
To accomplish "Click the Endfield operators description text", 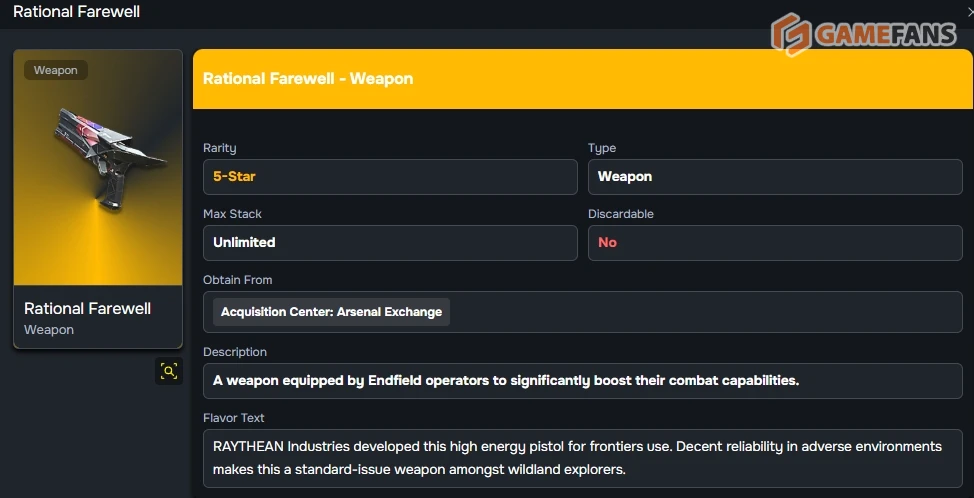I will click(506, 381).
